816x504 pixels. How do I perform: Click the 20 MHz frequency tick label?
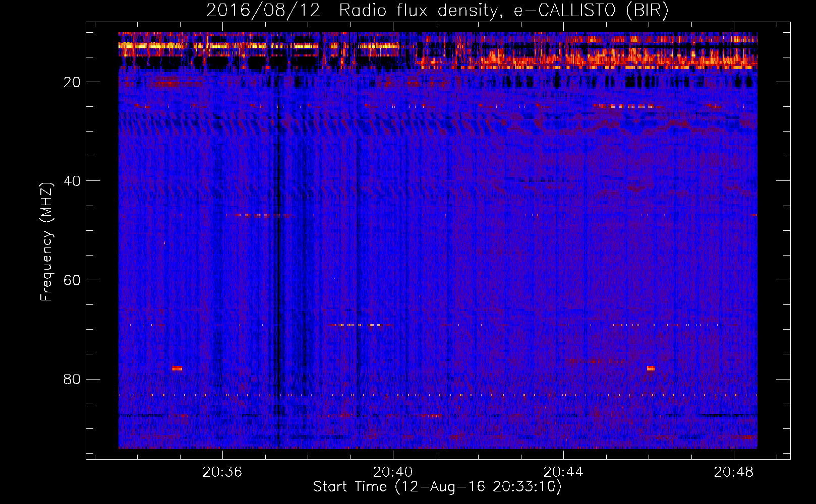pos(72,82)
